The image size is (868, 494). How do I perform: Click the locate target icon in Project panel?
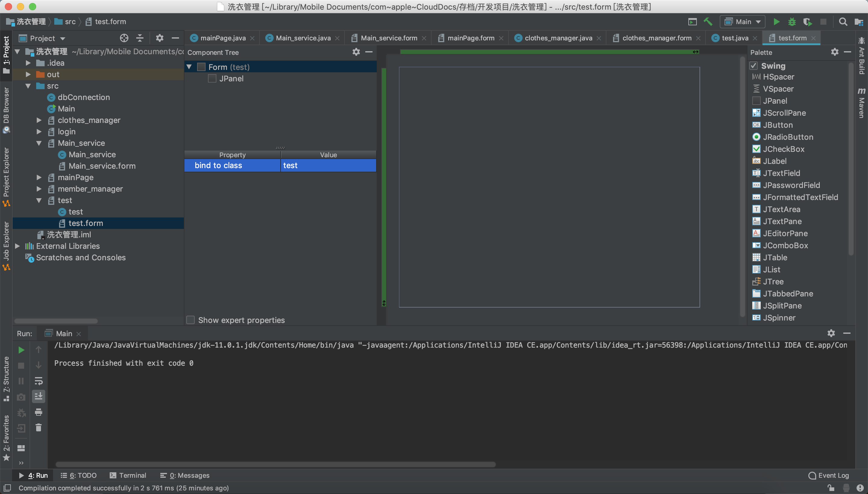click(124, 38)
